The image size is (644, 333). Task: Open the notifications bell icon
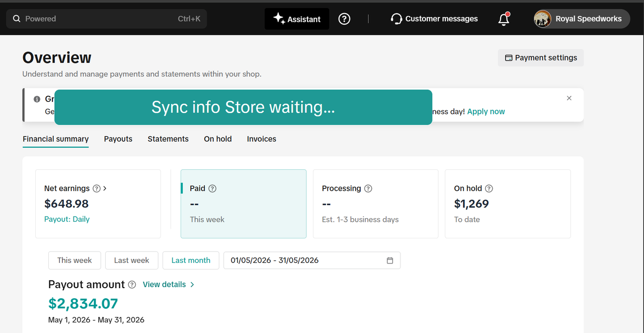(504, 19)
